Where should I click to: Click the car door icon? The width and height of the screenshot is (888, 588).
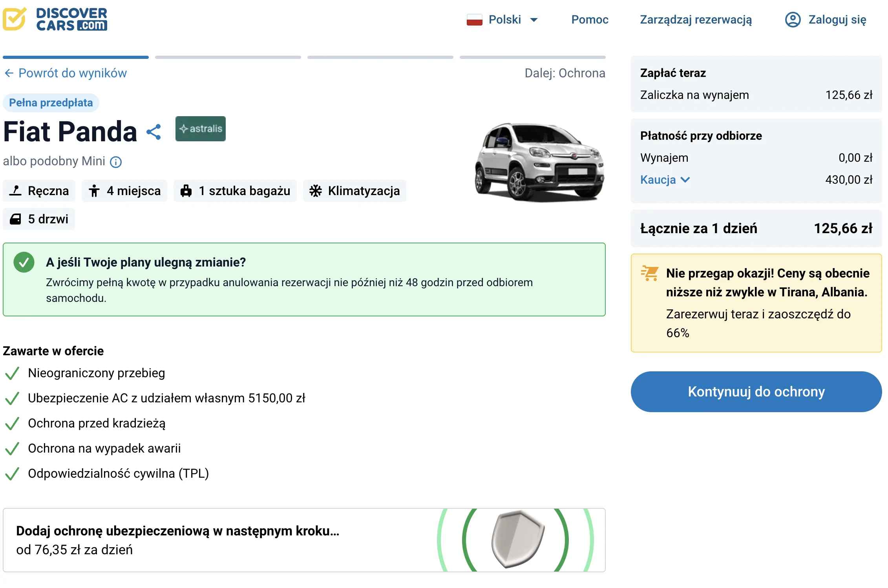(15, 219)
